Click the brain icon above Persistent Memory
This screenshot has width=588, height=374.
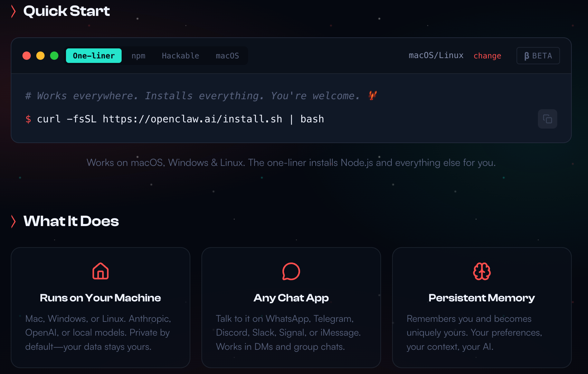(x=482, y=271)
